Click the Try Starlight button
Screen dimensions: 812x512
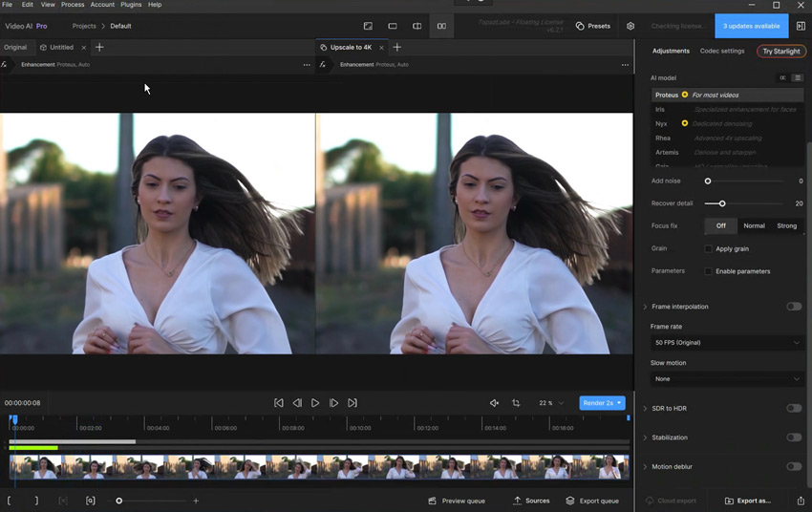click(x=780, y=52)
